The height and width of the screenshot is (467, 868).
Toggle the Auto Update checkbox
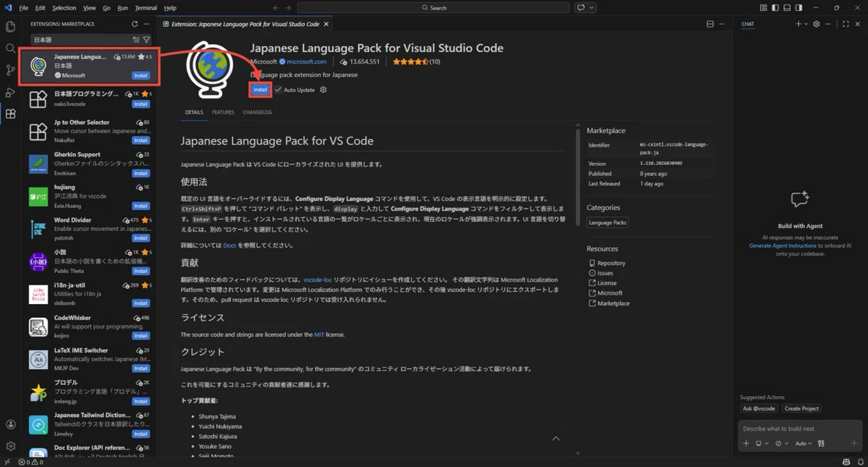pyautogui.click(x=278, y=90)
